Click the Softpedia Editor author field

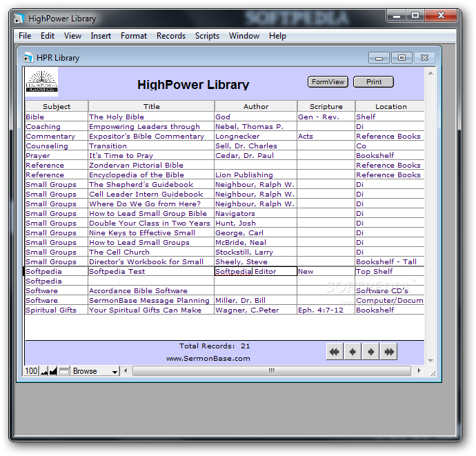click(x=256, y=271)
